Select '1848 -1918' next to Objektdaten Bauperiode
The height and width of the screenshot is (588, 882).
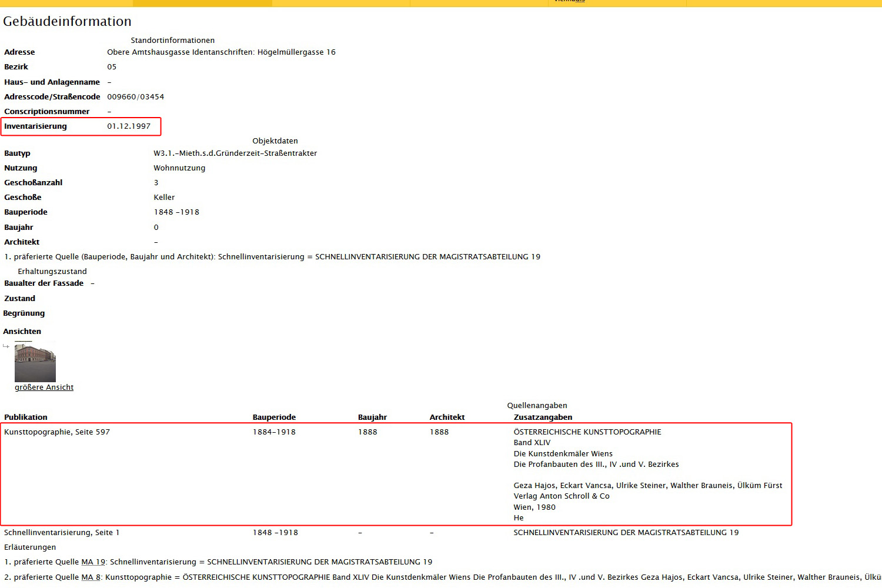[x=176, y=212]
